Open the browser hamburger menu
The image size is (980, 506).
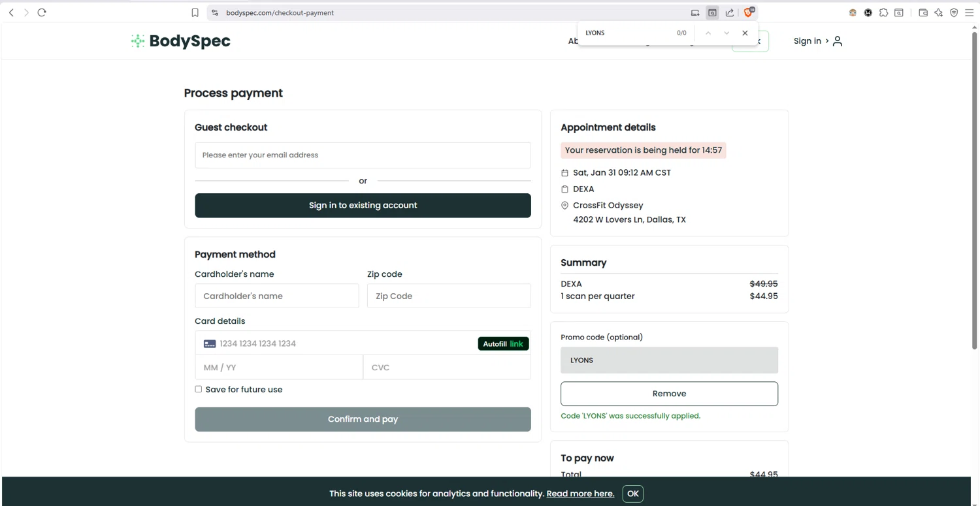[x=970, y=12]
